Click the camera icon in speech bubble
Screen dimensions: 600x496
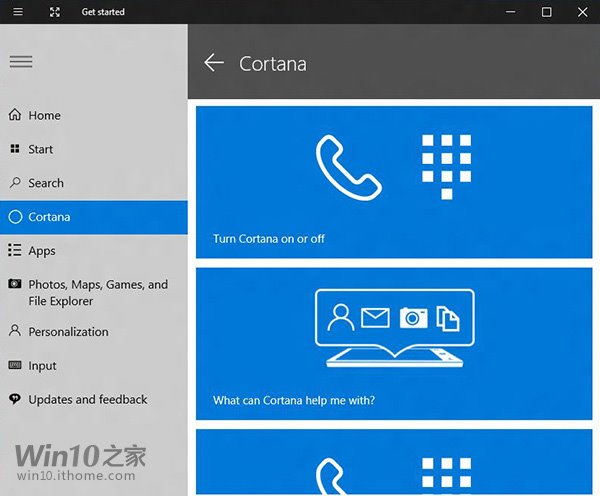pyautogui.click(x=413, y=318)
